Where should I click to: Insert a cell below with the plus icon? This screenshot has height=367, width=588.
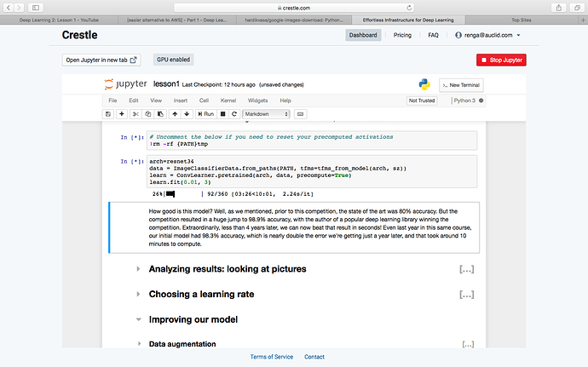point(122,113)
